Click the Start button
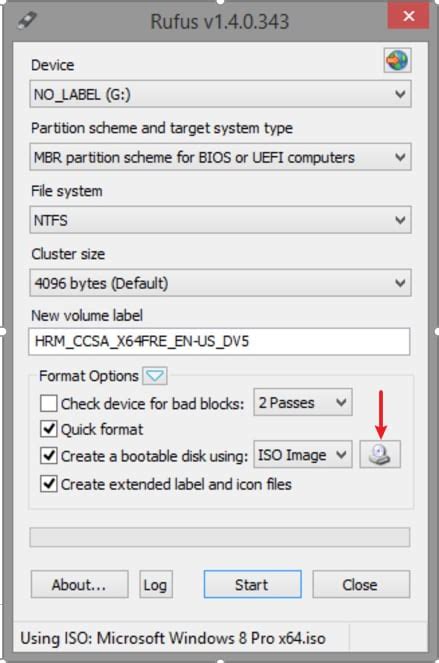Screen dimensions: 439x663 click(x=252, y=584)
